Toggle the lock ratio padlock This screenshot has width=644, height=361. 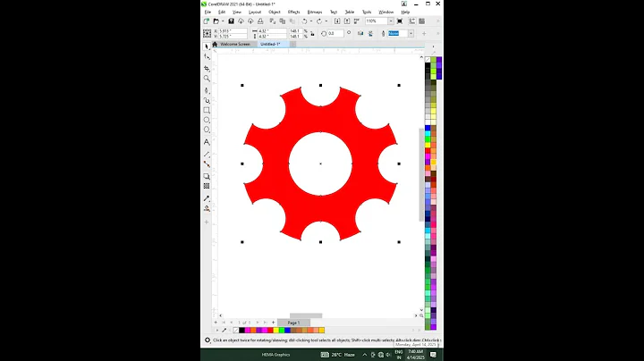coord(312,34)
